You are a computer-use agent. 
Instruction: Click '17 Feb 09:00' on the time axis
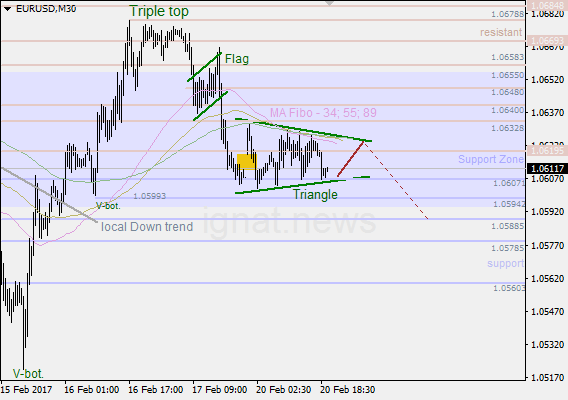(220, 390)
